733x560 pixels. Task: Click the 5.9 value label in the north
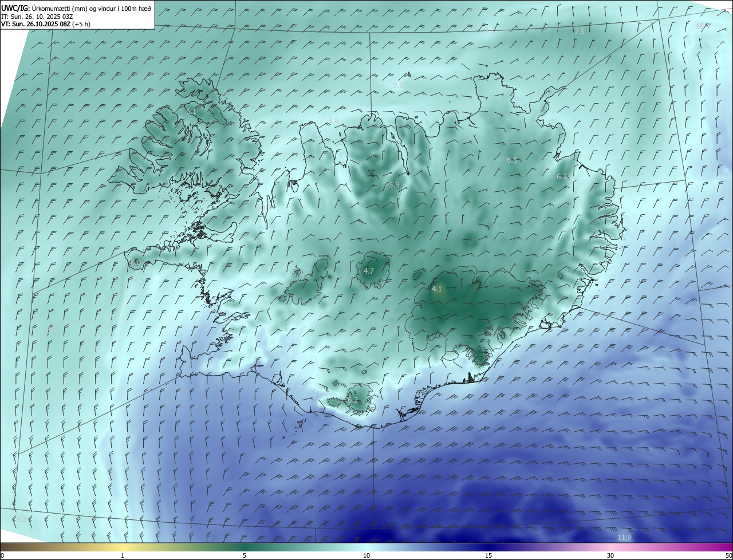coord(394,184)
